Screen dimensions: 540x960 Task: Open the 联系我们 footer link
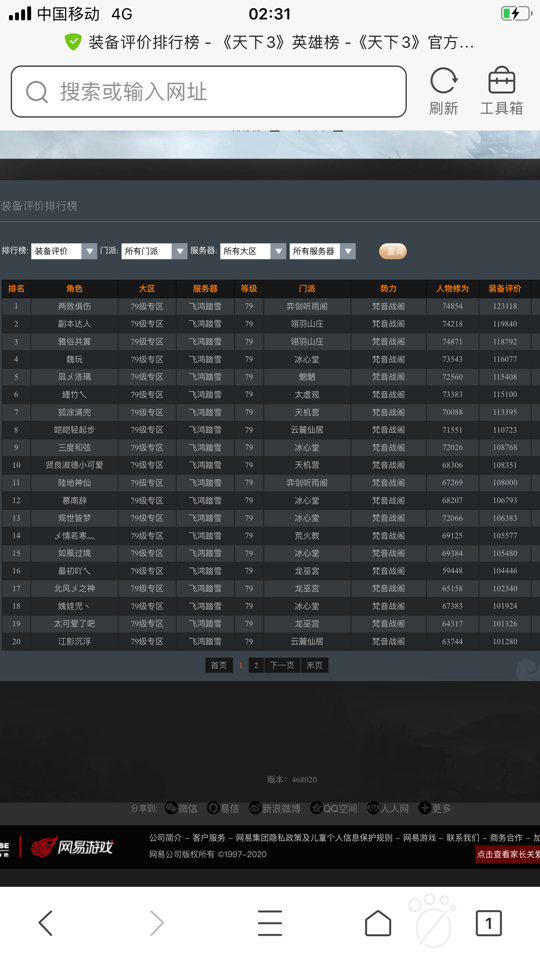point(463,838)
